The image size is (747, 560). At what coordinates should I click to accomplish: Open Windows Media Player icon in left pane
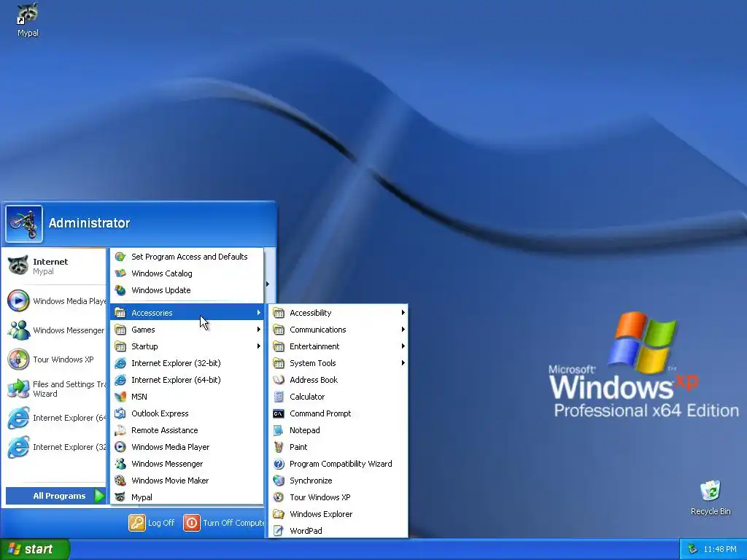[18, 301]
